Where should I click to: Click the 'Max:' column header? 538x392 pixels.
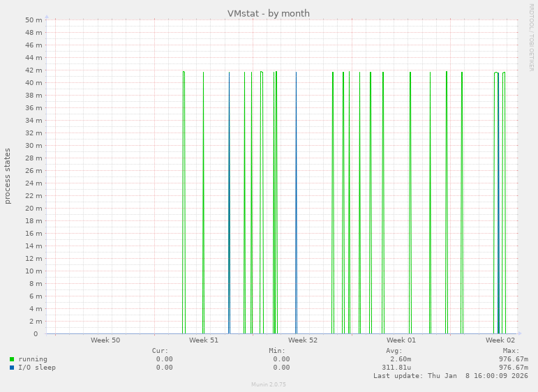[511, 351]
